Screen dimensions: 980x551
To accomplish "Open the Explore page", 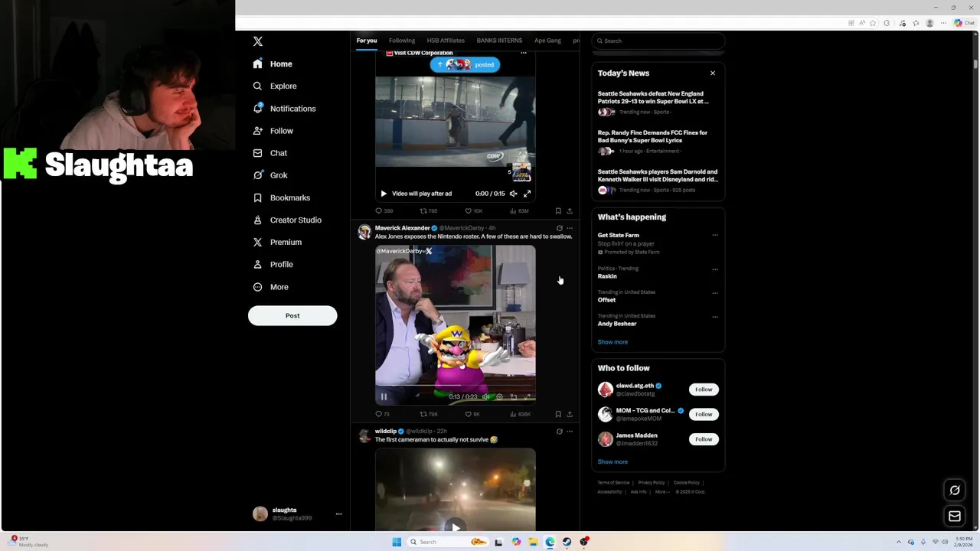I will (x=275, y=86).
